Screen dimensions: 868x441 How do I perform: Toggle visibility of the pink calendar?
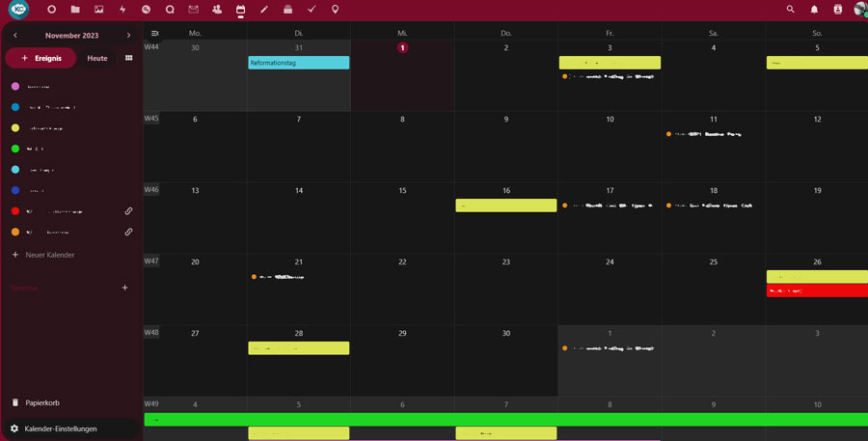click(x=15, y=86)
